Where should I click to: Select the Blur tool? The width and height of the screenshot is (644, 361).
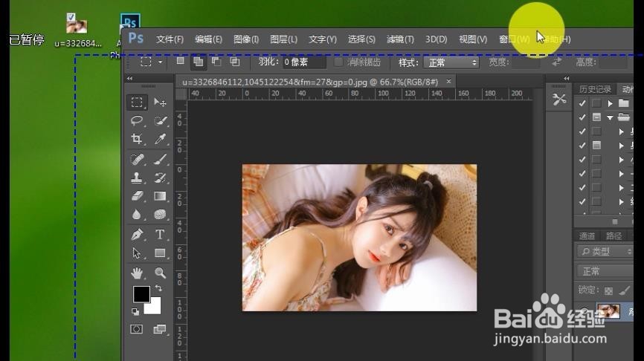137,215
